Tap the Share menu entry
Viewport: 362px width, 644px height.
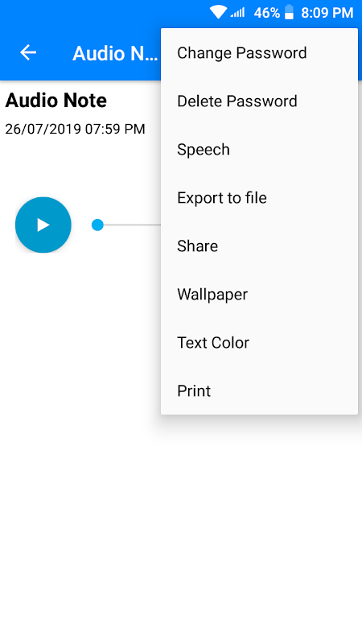point(259,246)
